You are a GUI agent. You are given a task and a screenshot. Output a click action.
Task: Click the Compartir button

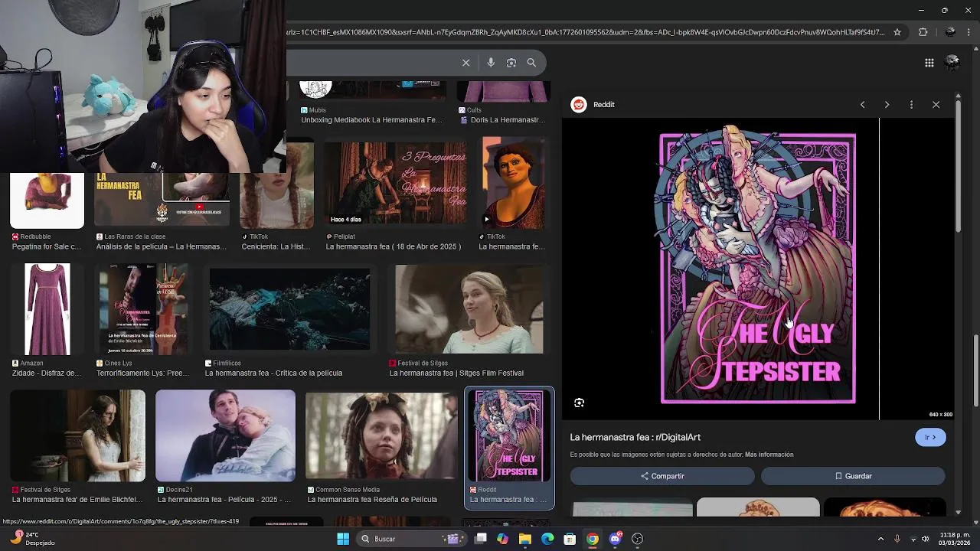(662, 476)
